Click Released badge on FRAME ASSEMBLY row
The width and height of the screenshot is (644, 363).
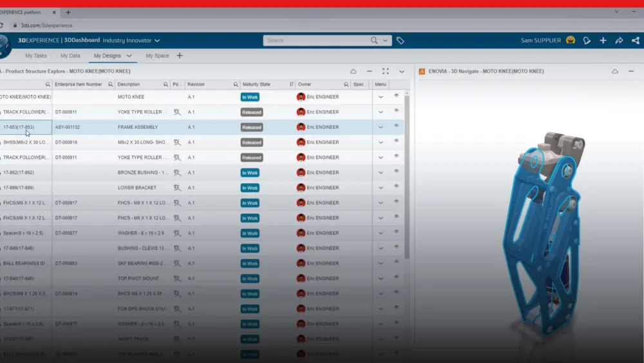click(x=252, y=128)
